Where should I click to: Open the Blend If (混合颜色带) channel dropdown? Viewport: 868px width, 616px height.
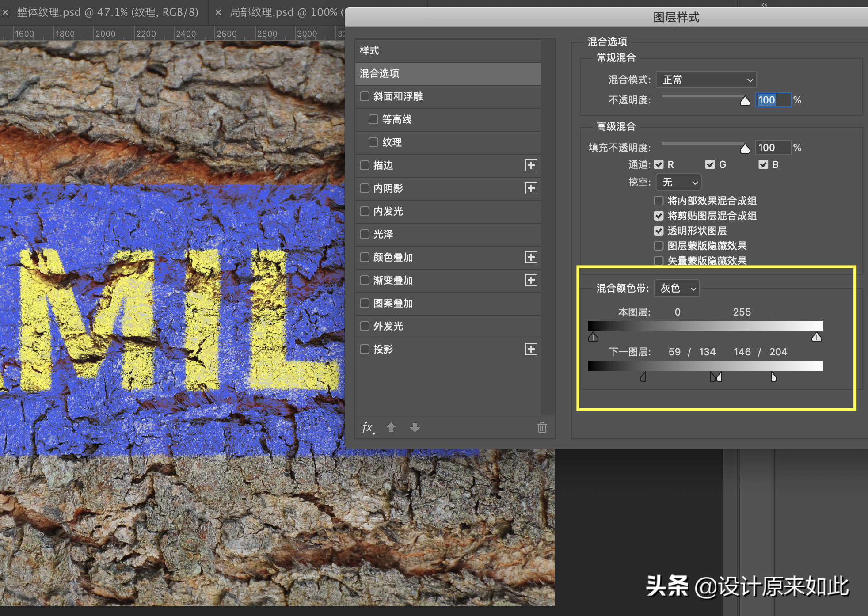coord(677,288)
